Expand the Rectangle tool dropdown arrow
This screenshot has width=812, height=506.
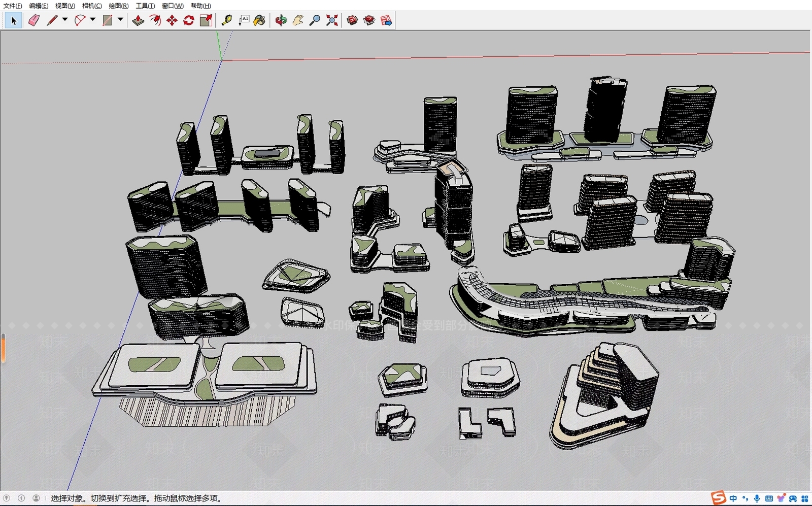[120, 20]
